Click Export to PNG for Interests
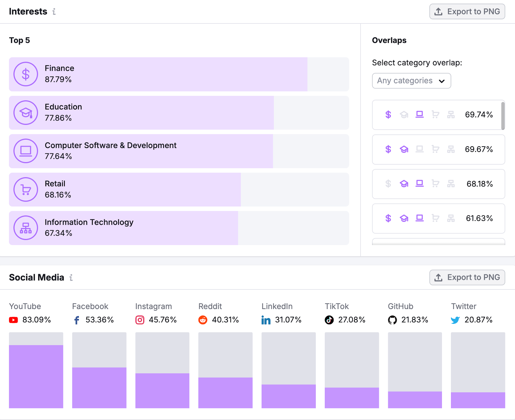515x420 pixels. pos(467,12)
